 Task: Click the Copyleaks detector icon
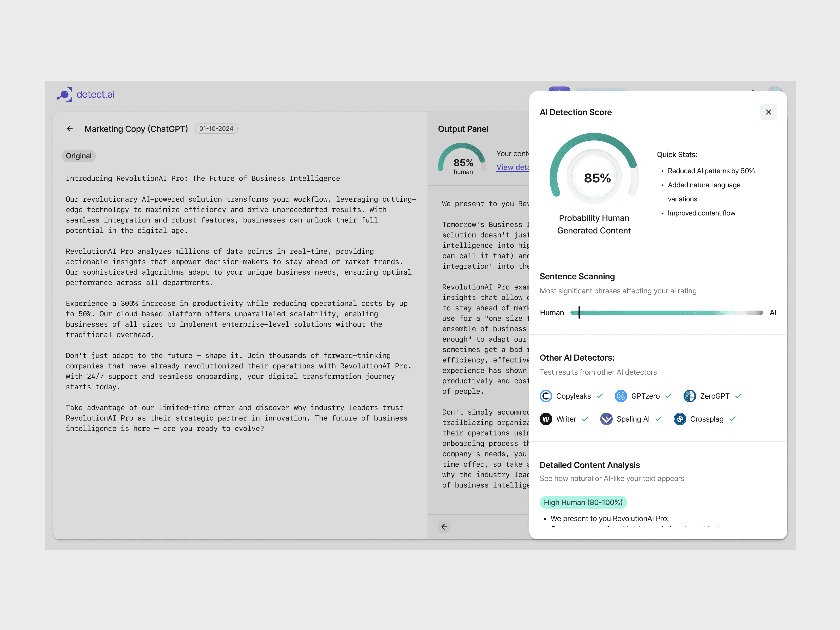click(x=546, y=396)
